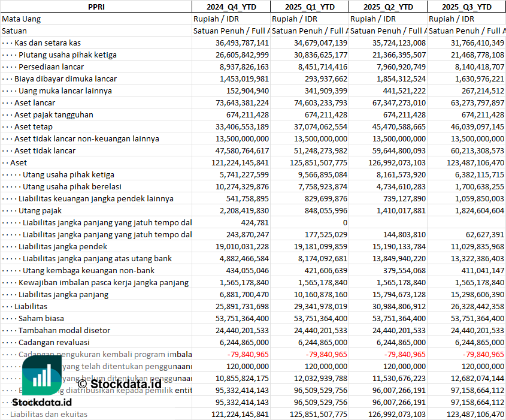Click the red negative value under 2025_Q2_YTD
Image resolution: width=506 pixels, height=420 pixels.
405,354
